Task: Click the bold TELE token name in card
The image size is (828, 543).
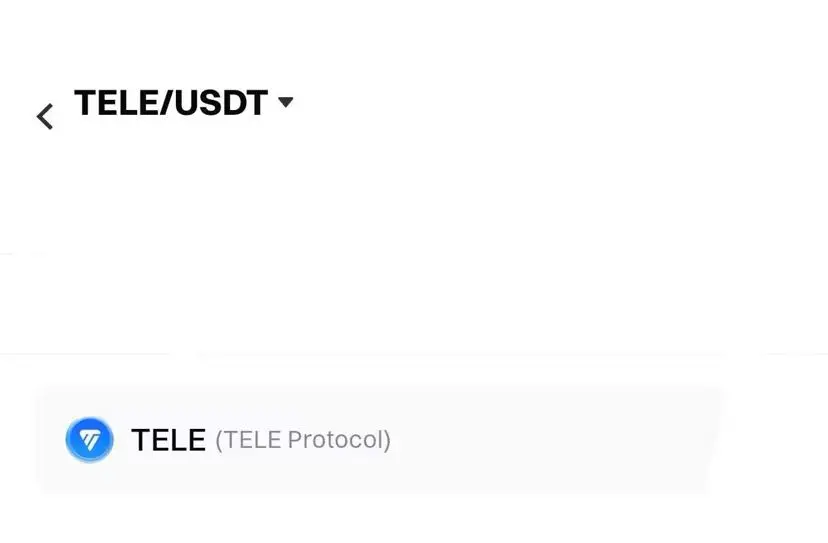Action: point(168,440)
